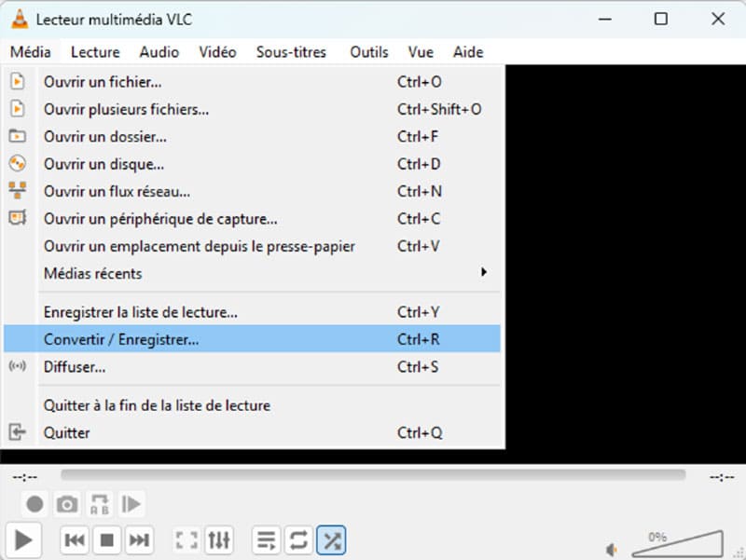Click the capture device icon
Screen dimensions: 746x560
click(x=17, y=218)
